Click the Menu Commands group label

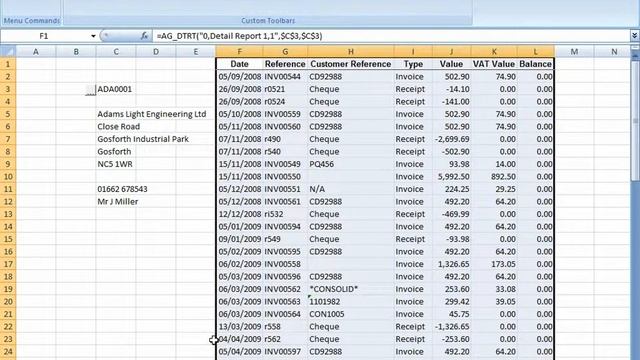(32, 20)
